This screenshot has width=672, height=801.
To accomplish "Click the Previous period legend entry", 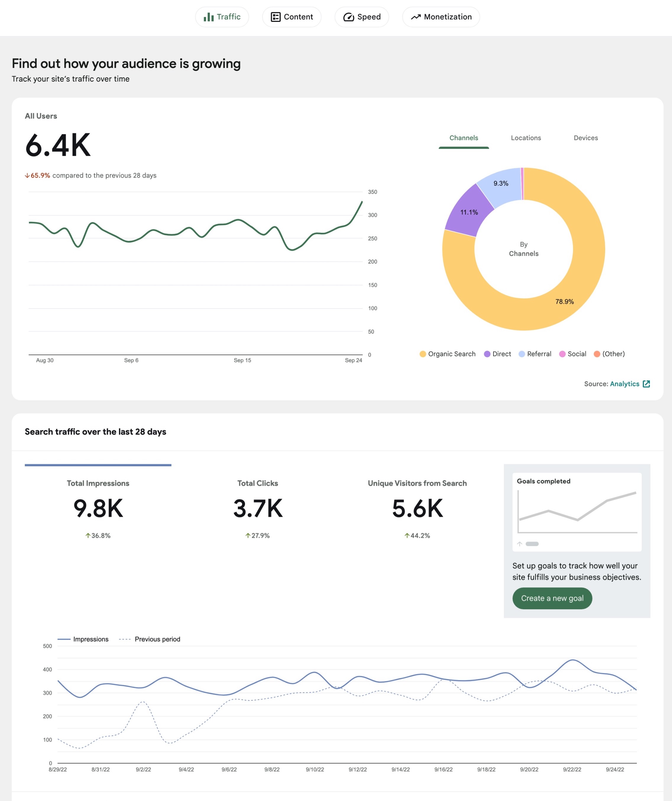I will tap(150, 639).
